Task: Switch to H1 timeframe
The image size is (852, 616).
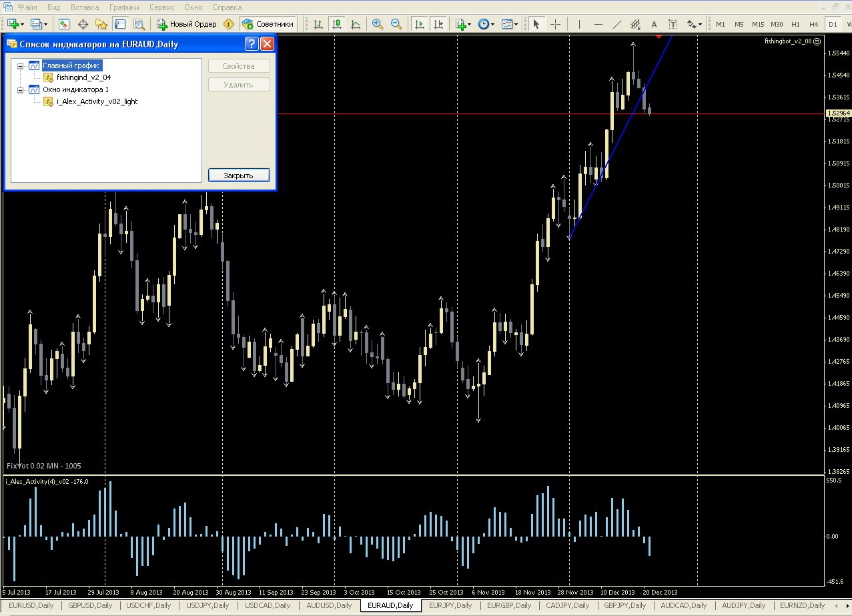Action: pos(796,24)
